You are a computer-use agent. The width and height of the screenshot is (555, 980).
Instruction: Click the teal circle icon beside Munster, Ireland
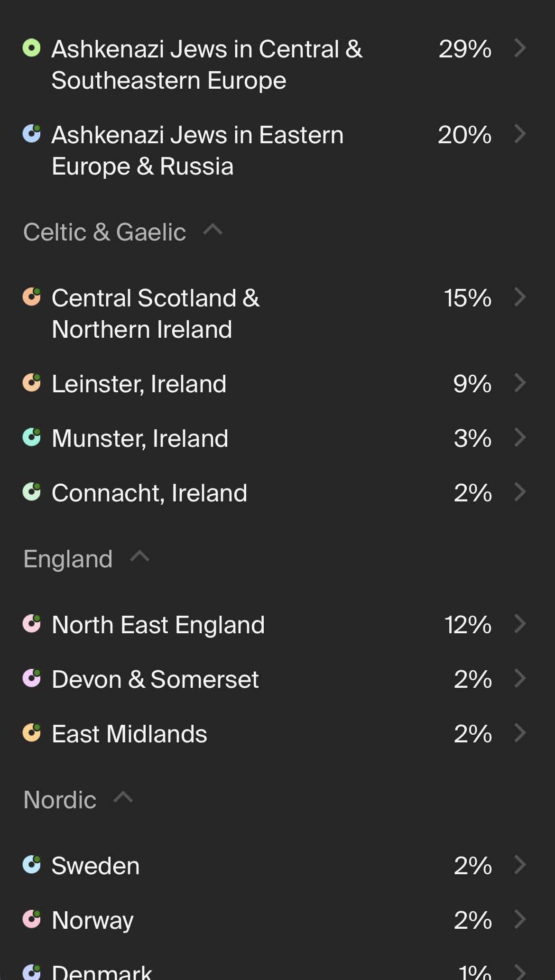pyautogui.click(x=32, y=437)
